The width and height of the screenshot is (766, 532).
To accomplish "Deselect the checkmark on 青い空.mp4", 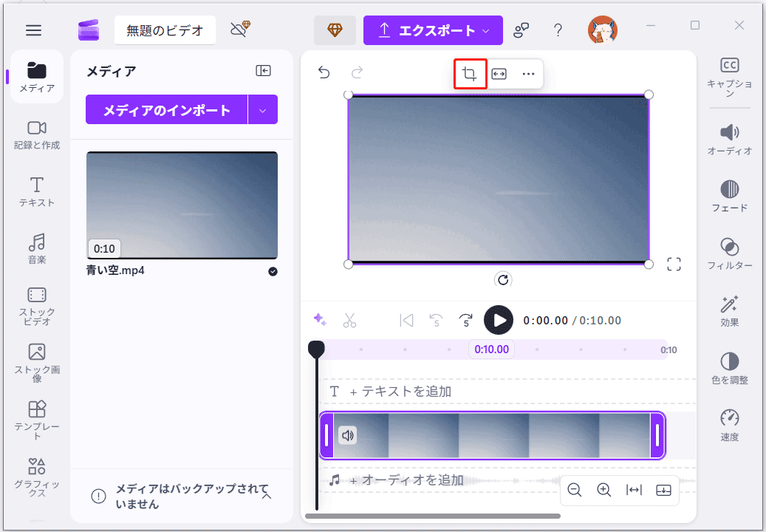I will point(273,271).
